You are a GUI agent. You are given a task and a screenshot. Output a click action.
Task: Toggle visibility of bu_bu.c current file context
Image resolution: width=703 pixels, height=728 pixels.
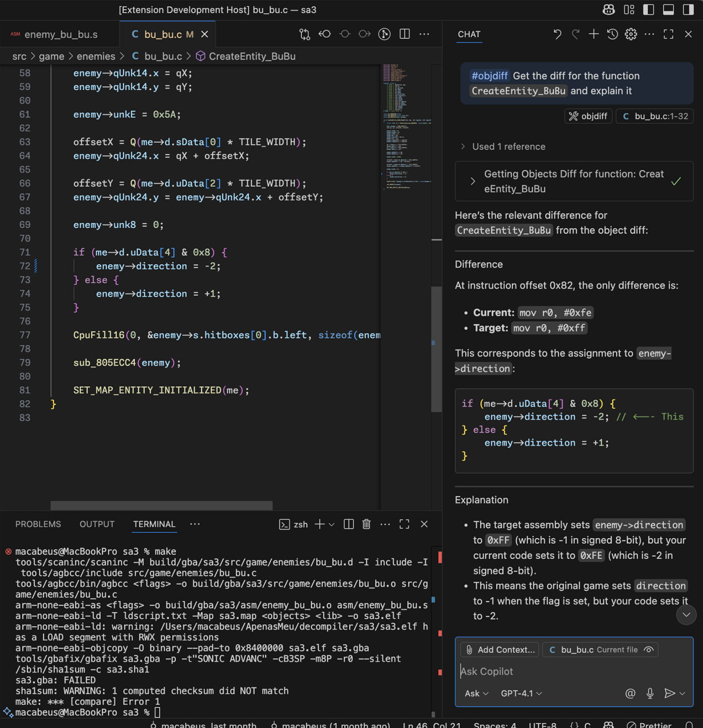click(649, 650)
